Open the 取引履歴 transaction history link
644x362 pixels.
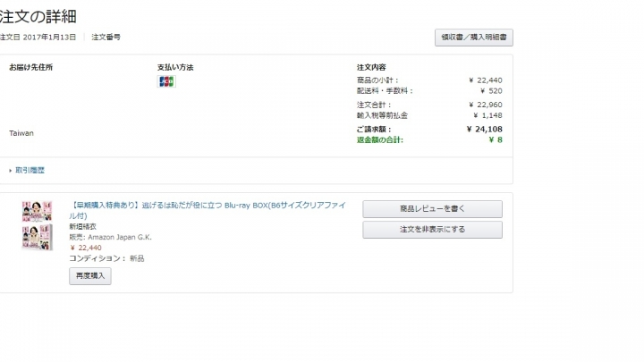click(x=30, y=171)
